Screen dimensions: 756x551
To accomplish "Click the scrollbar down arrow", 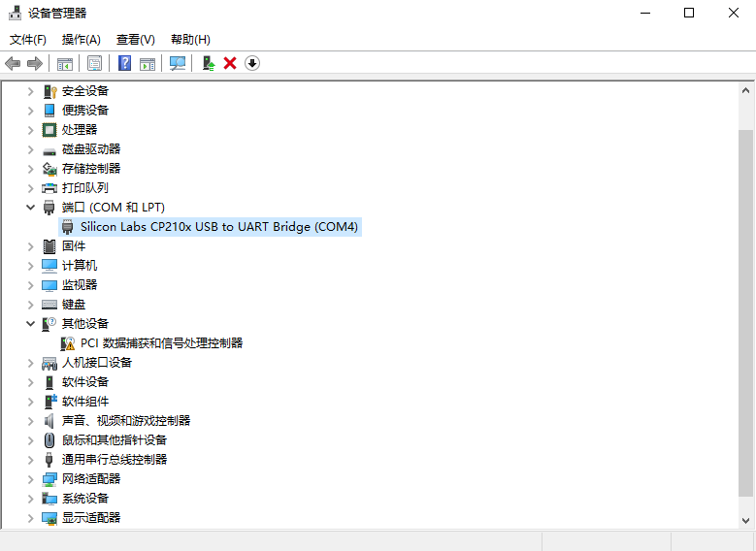I will pyautogui.click(x=745, y=520).
